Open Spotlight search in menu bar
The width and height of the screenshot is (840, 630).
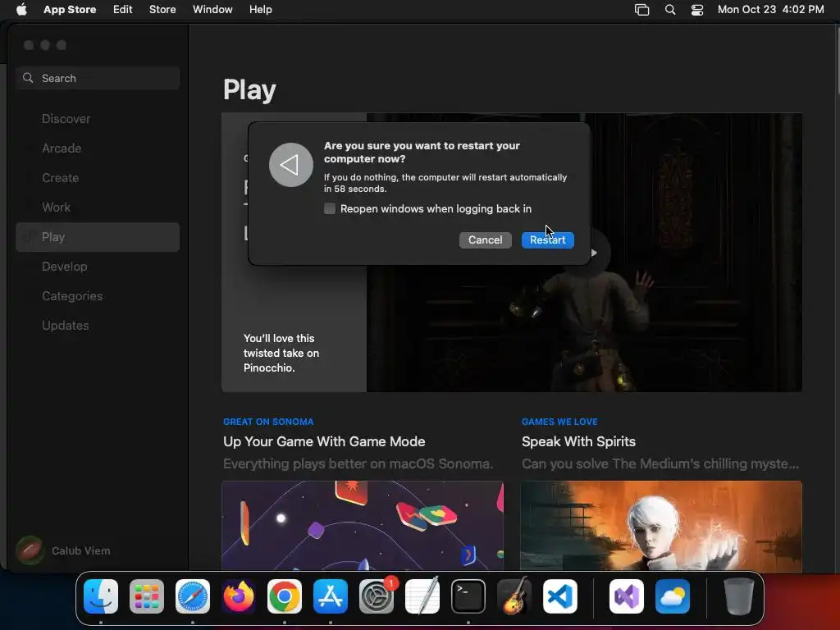click(x=670, y=10)
